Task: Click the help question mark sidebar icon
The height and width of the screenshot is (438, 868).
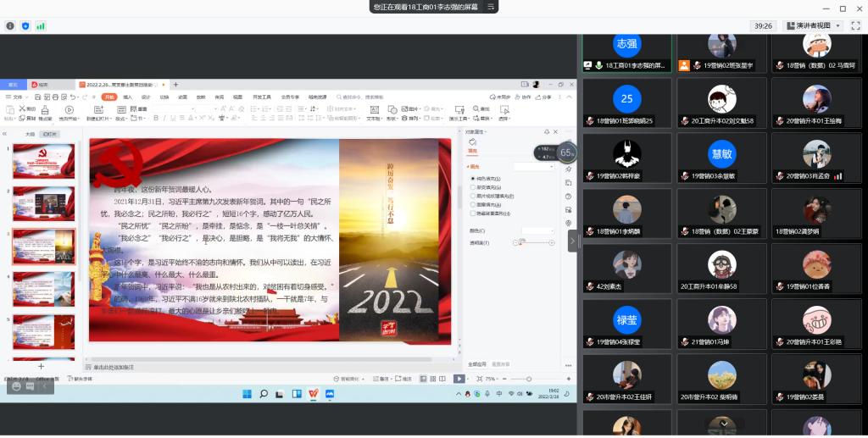Action: [568, 197]
